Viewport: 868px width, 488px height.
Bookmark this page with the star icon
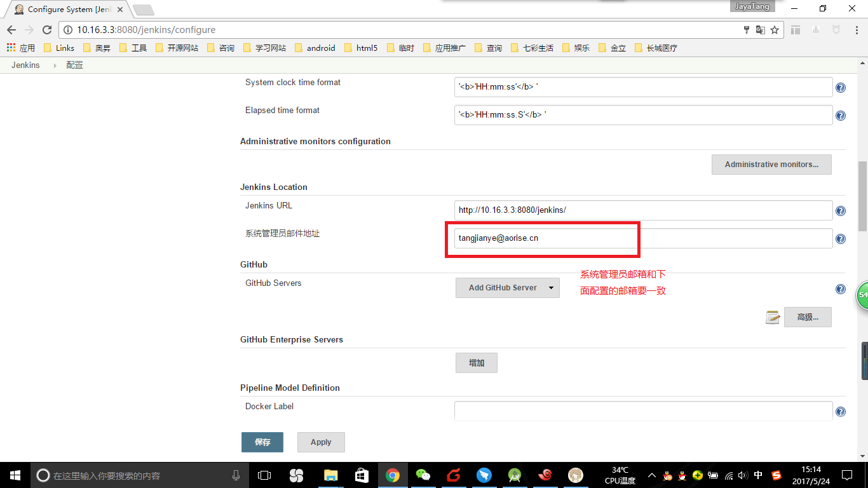(775, 30)
